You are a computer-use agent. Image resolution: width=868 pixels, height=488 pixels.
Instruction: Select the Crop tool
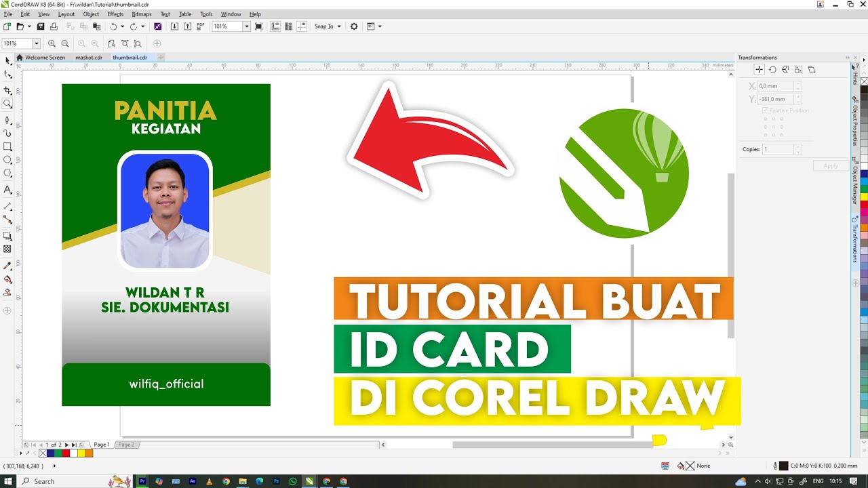(7, 90)
